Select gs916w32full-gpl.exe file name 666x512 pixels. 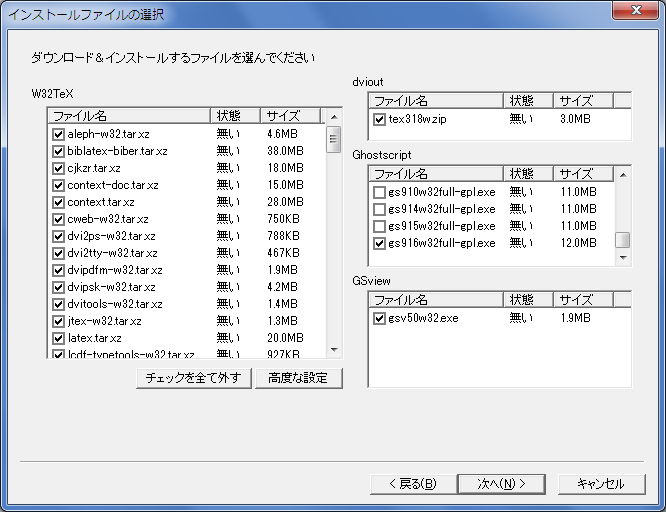[442, 243]
